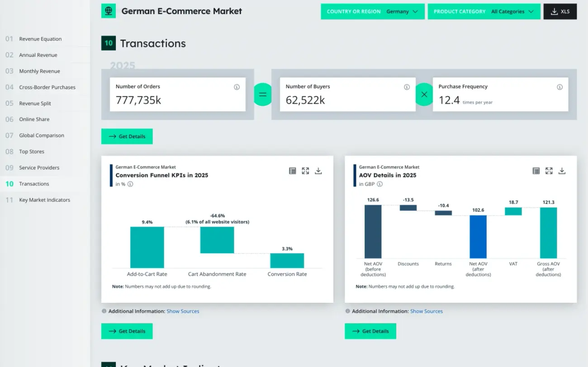
Task: Open the Country or Region dropdown
Action: tap(373, 12)
